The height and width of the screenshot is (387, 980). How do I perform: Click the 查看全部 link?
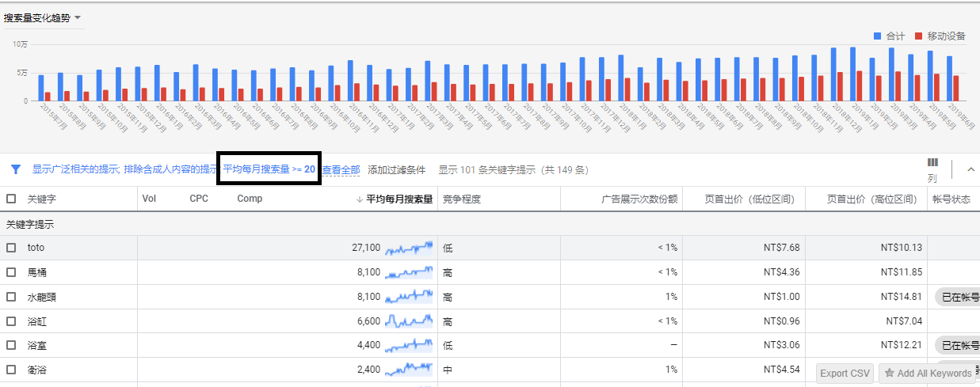(x=341, y=170)
